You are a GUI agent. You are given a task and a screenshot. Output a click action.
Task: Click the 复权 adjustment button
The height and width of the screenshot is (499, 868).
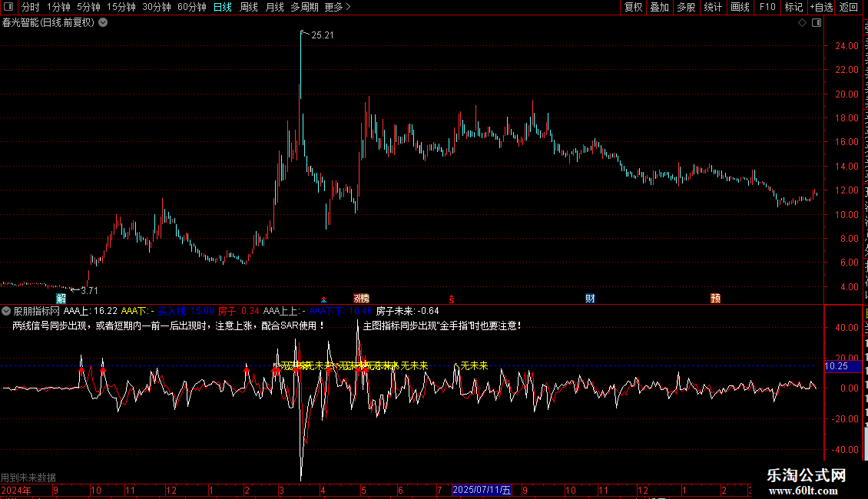click(x=633, y=7)
